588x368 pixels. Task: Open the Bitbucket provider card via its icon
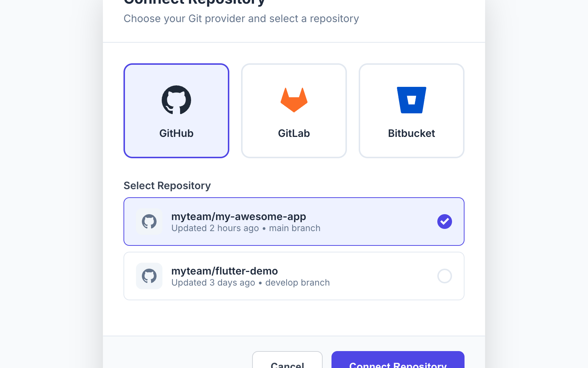pos(411,100)
